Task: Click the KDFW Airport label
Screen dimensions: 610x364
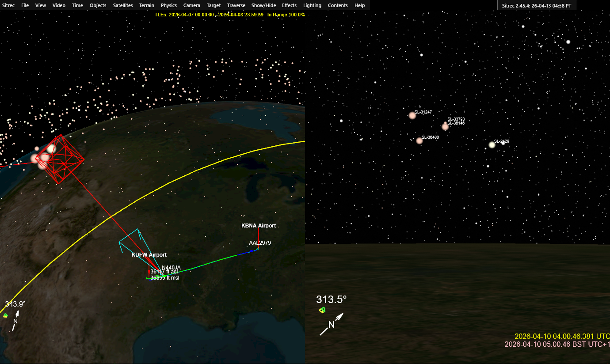Action: coord(149,255)
